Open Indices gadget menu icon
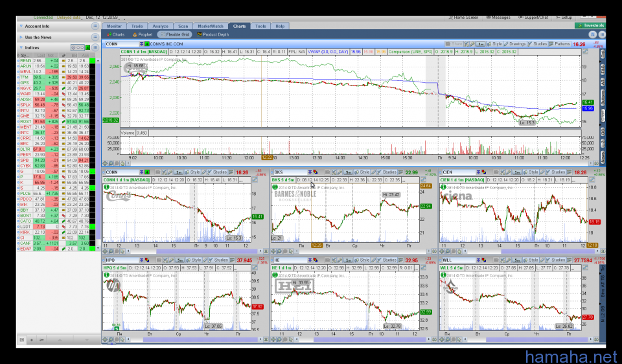The height and width of the screenshot is (364, 622). tap(95, 47)
